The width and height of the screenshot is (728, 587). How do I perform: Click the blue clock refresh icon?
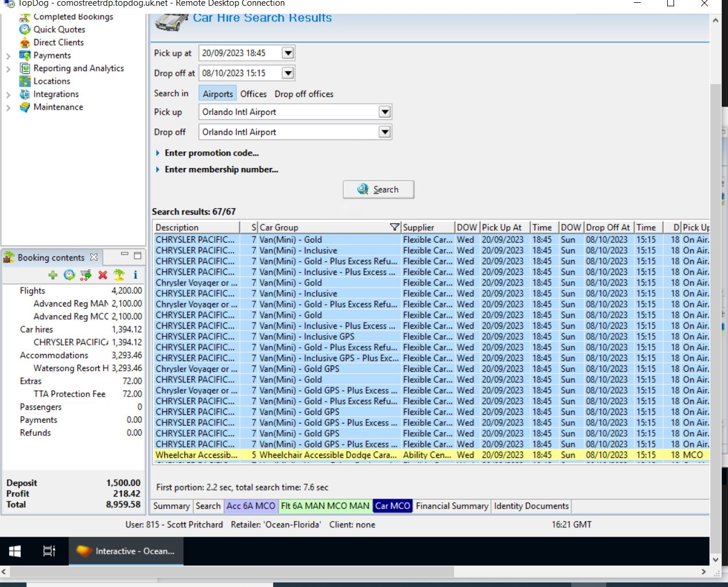69,275
